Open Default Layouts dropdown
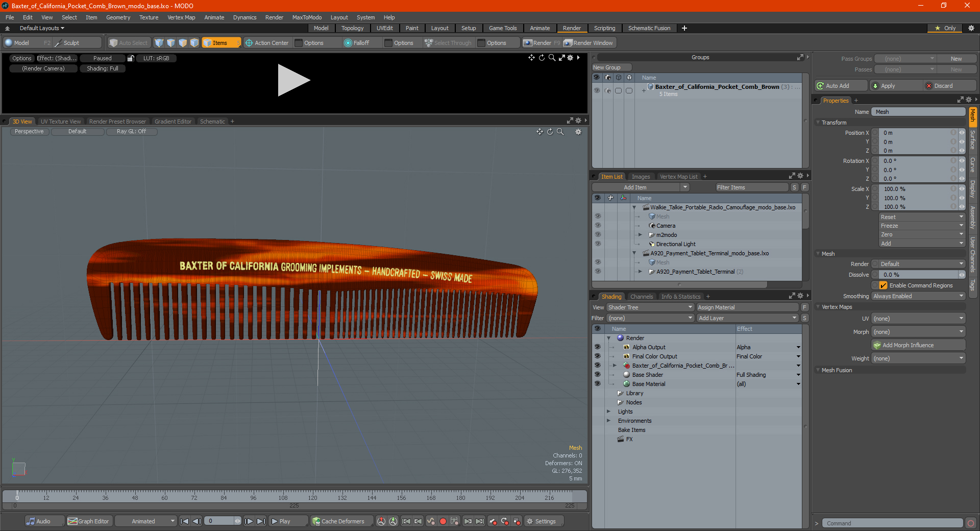The height and width of the screenshot is (531, 980). pyautogui.click(x=42, y=28)
